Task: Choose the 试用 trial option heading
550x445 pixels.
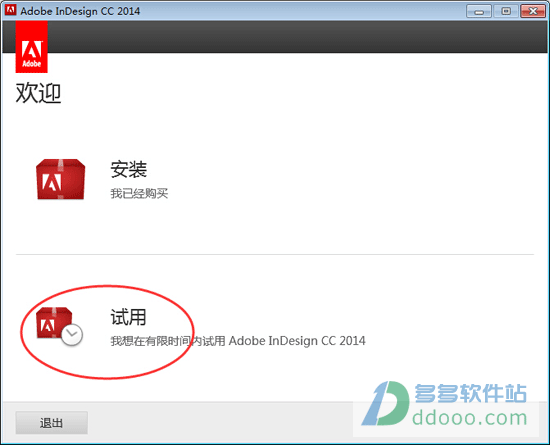Action: pyautogui.click(x=128, y=317)
